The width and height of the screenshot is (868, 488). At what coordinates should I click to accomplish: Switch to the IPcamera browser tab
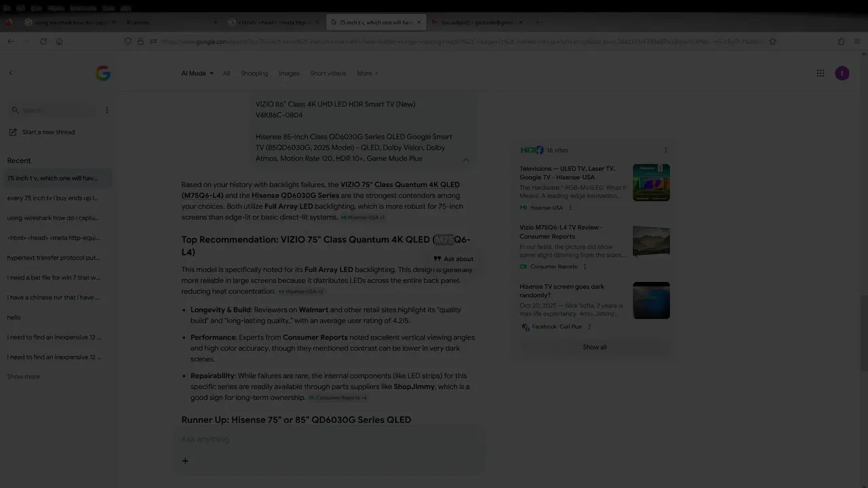point(171,22)
